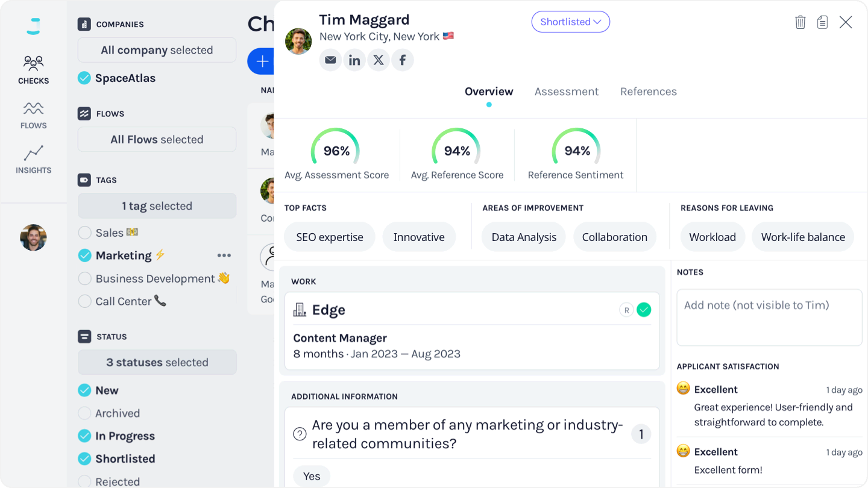Switch to the References tab

(x=648, y=92)
